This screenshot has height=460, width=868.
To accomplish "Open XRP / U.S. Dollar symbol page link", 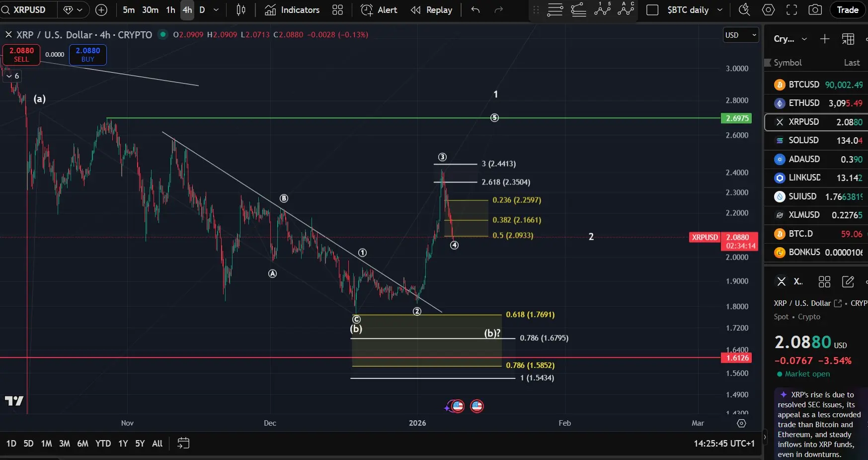I will pyautogui.click(x=838, y=303).
